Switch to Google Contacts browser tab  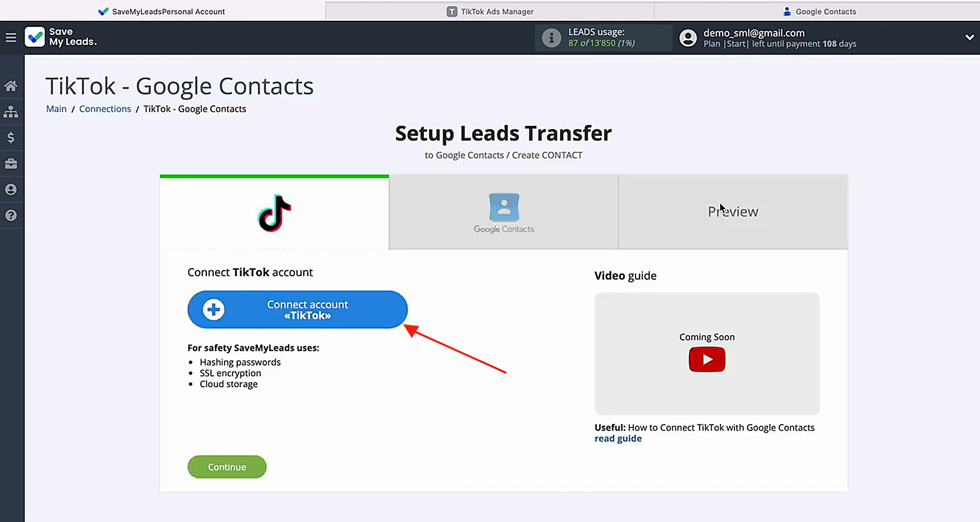coord(819,11)
